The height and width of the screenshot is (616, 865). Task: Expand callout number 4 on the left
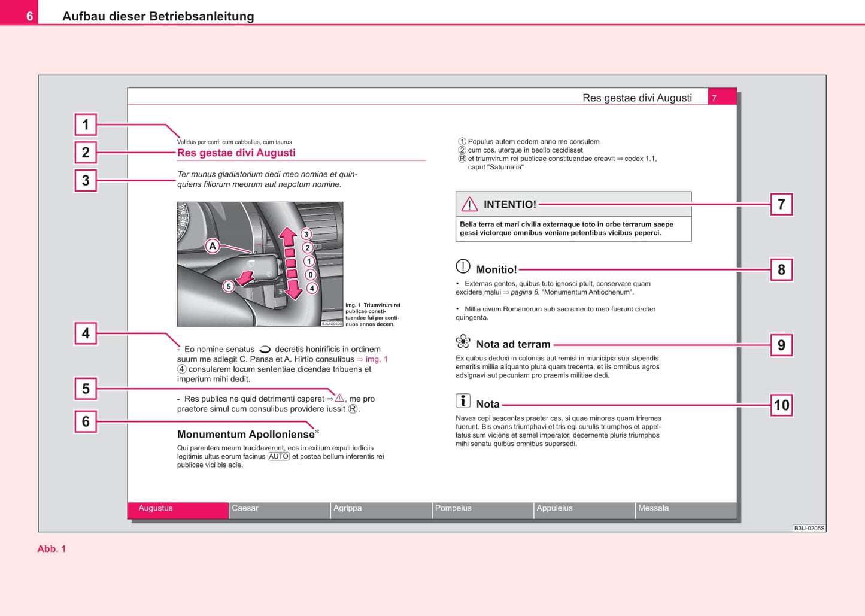(x=86, y=333)
